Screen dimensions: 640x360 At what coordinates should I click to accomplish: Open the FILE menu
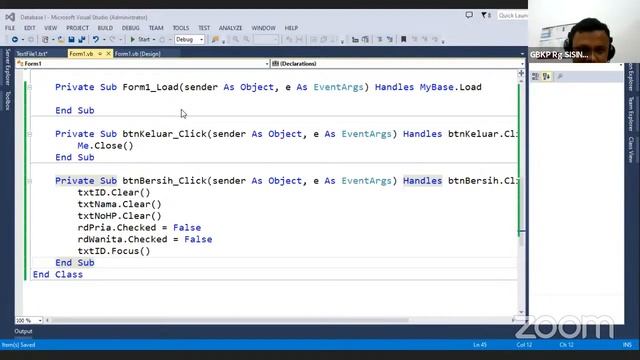[10, 28]
